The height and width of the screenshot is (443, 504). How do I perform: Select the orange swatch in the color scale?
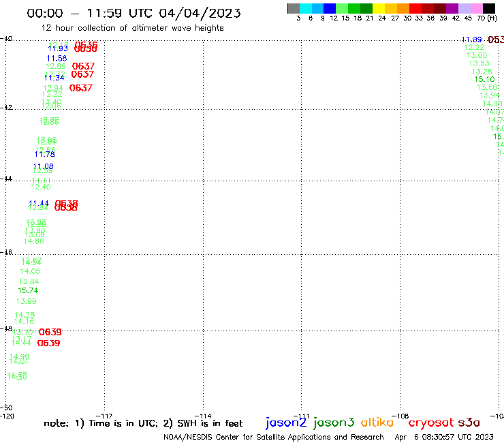click(x=403, y=8)
